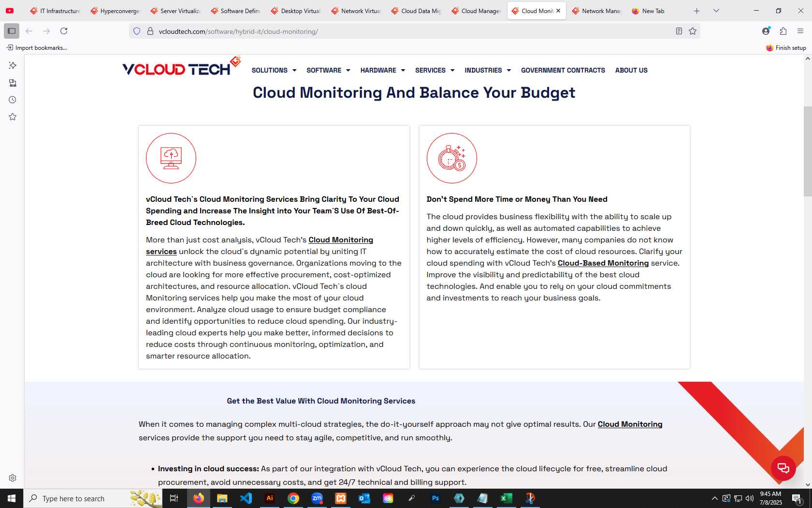This screenshot has height=508, width=812.
Task: Switch to Cloud Data Migration tab
Action: tap(416, 11)
